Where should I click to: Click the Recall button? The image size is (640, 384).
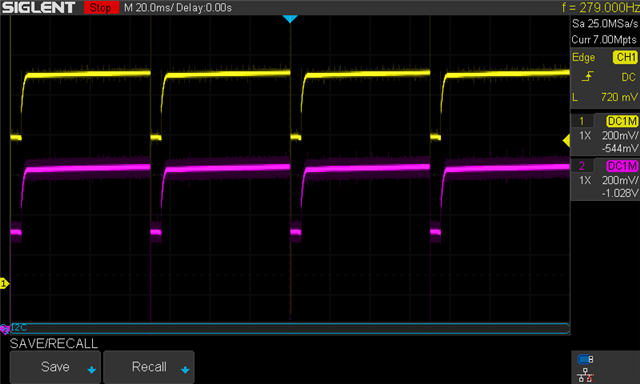tap(149, 367)
